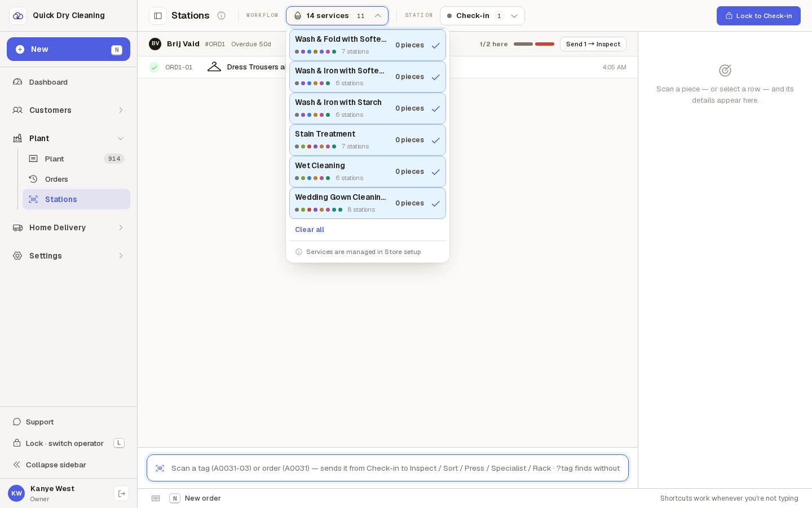Click the hanger icon on Dress Trousers row

(x=214, y=67)
